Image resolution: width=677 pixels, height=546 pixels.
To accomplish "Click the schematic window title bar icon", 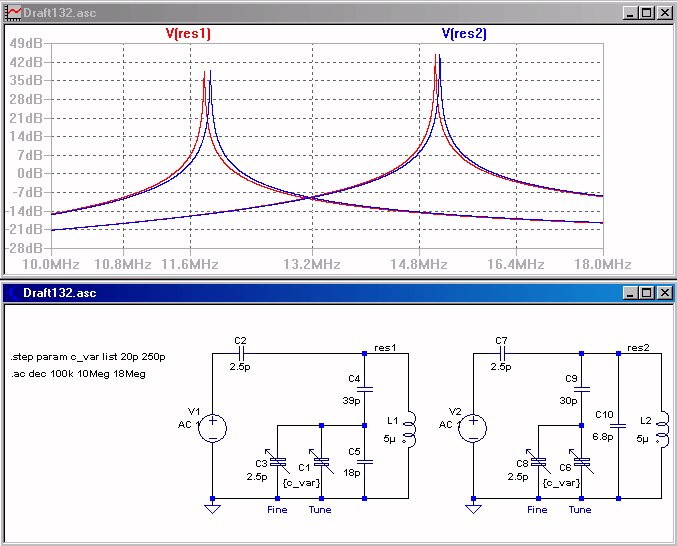I will (x=13, y=293).
